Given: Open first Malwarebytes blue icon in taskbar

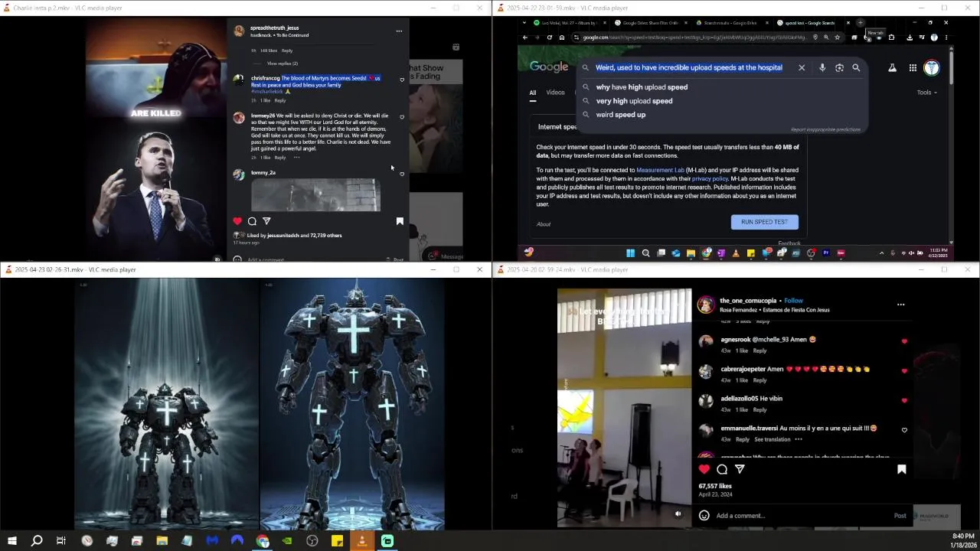Looking at the screenshot, I should click(x=212, y=541).
